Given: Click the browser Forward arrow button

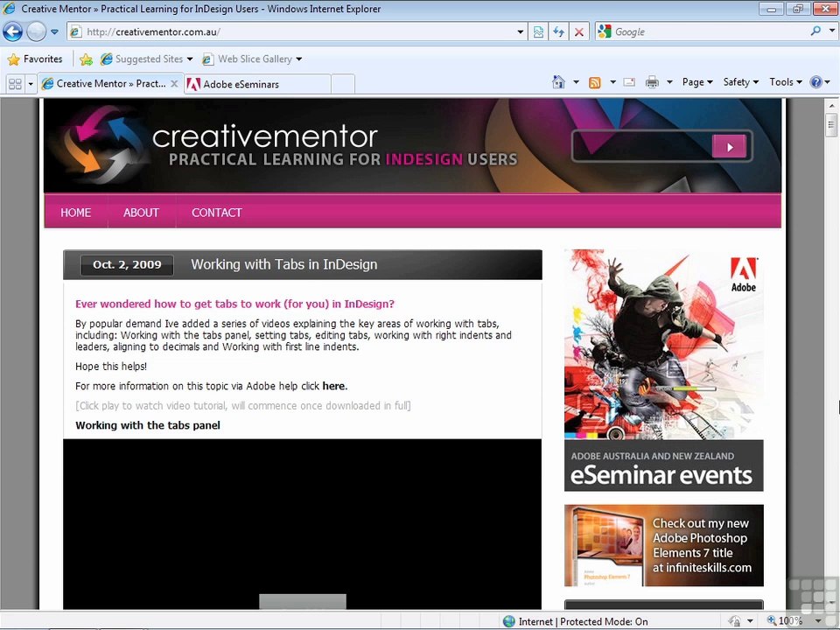Looking at the screenshot, I should tap(37, 31).
